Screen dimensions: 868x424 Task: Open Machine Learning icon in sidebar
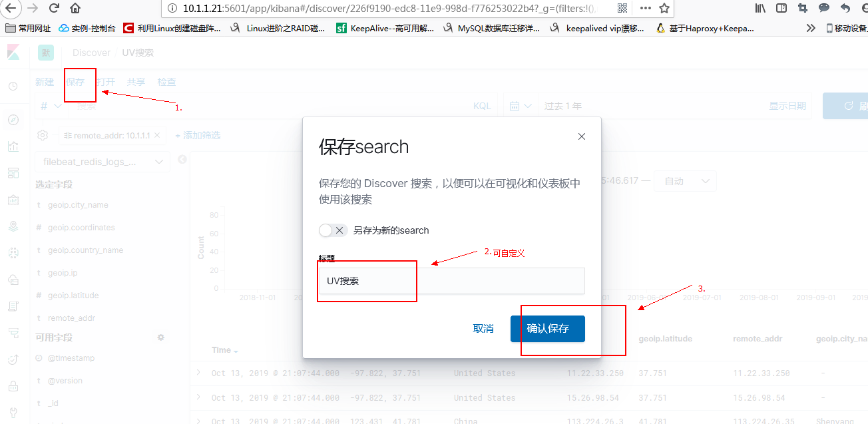13,253
